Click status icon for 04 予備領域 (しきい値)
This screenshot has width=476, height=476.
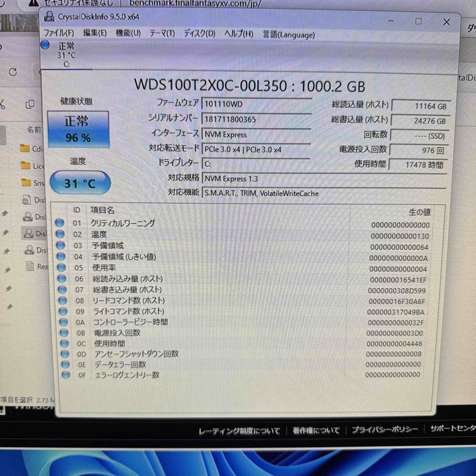[61, 257]
